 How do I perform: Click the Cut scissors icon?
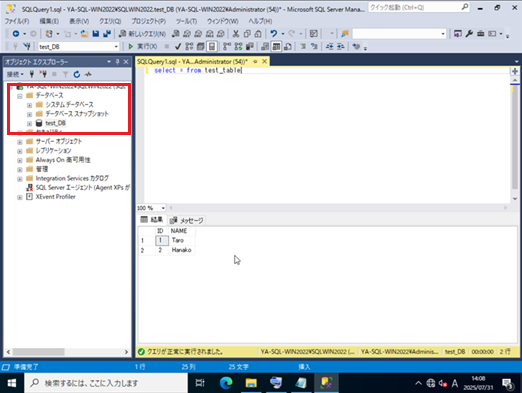pos(236,34)
